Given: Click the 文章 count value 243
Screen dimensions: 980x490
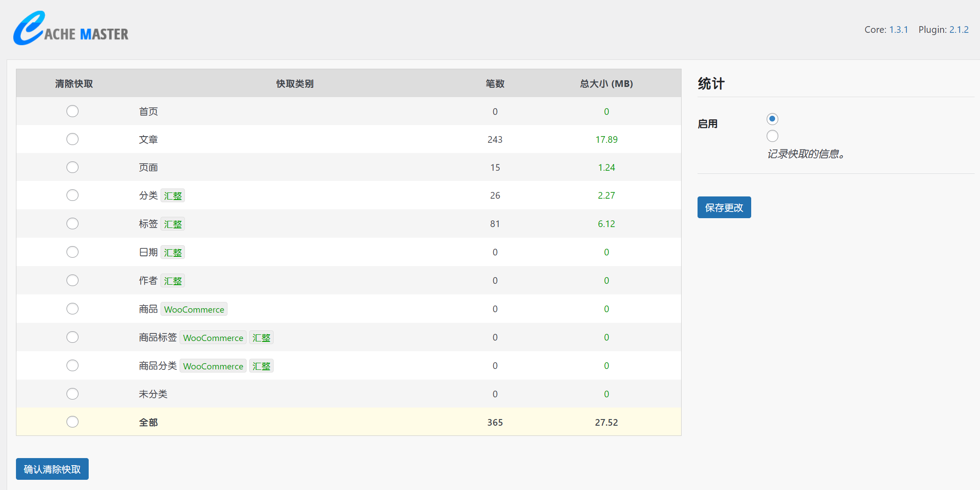Looking at the screenshot, I should coord(495,139).
